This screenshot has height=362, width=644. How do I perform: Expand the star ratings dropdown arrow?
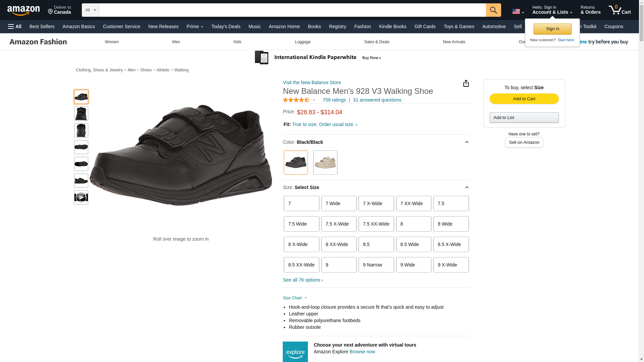coord(314,100)
